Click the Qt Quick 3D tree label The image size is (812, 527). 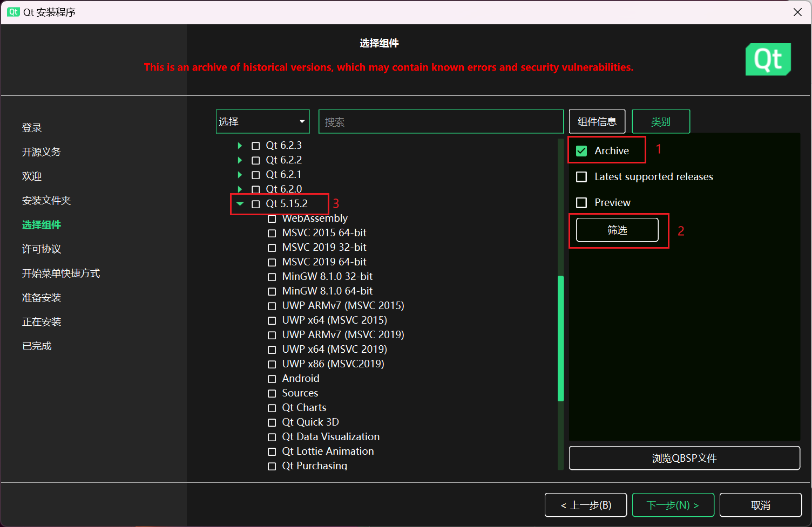tap(310, 422)
